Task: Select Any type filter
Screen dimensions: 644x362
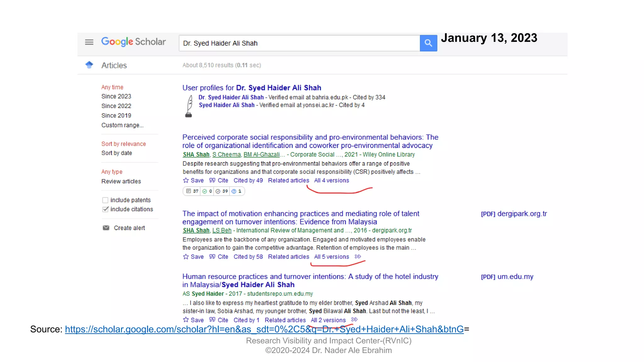Action: (x=112, y=172)
